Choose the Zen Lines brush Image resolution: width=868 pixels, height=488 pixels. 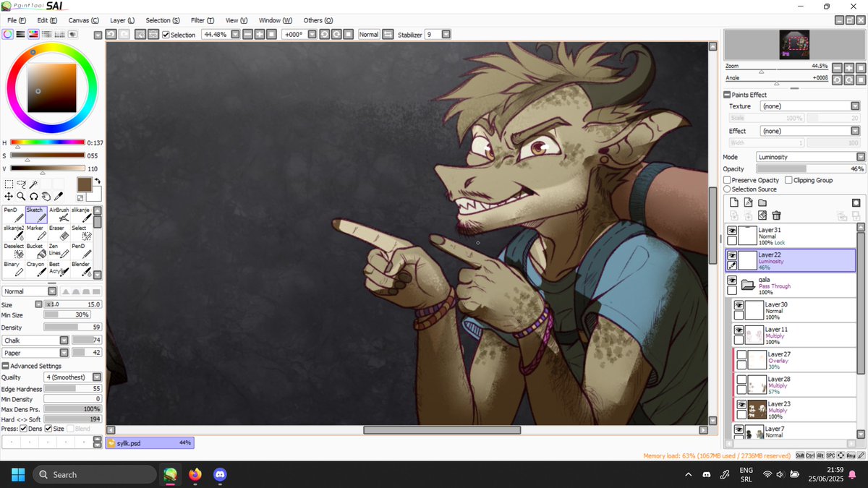point(59,252)
